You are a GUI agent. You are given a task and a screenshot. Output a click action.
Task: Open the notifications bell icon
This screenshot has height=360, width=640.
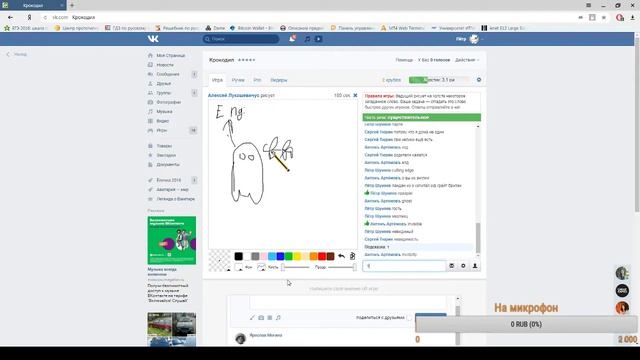pyautogui.click(x=292, y=39)
